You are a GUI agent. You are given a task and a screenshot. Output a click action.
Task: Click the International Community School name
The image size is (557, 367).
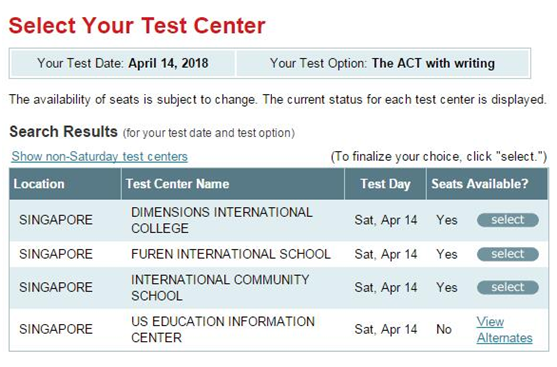click(x=220, y=287)
